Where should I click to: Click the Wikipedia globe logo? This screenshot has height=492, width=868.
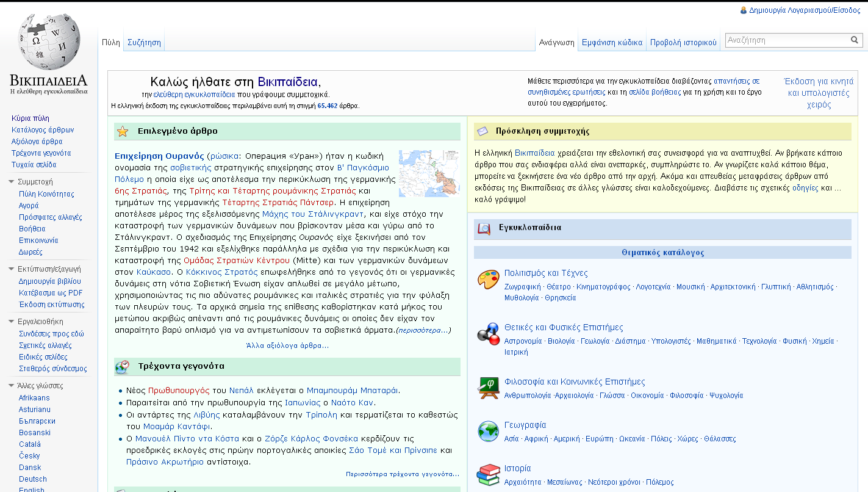pos(48,43)
